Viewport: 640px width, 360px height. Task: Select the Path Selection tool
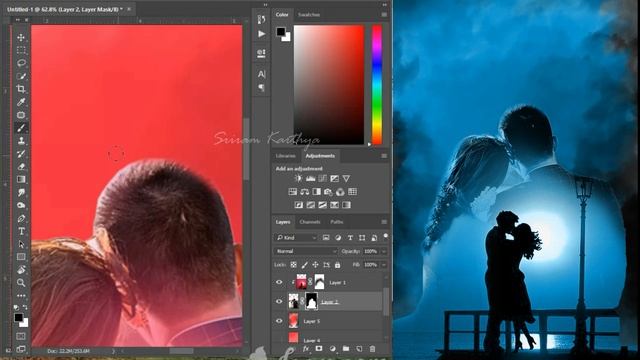[21, 244]
